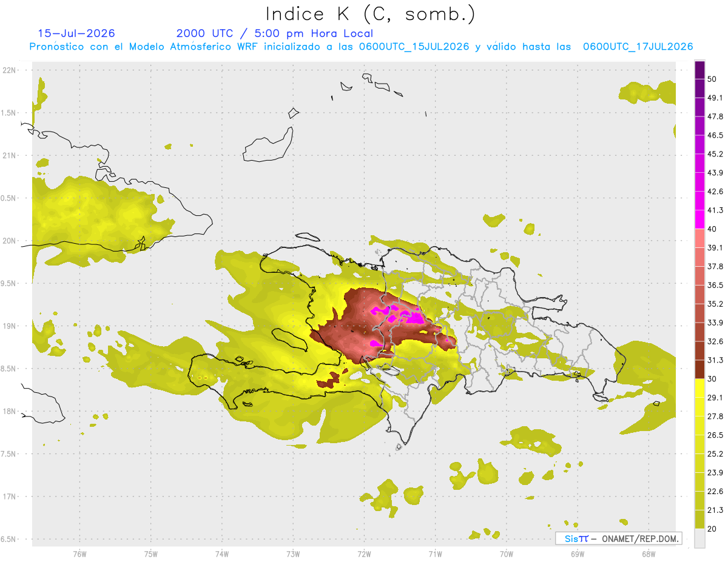Click the "41.3" color scale value
Screen dimensions: 728x562
click(x=715, y=210)
